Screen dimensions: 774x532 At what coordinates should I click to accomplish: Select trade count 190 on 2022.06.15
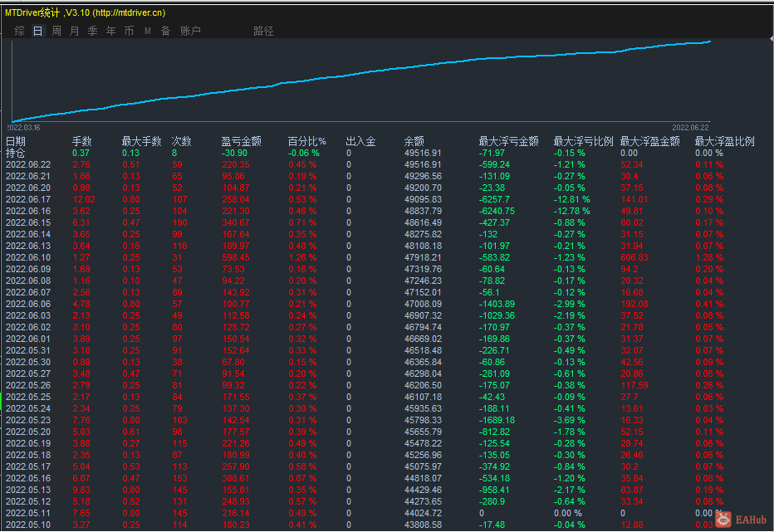pos(179,222)
